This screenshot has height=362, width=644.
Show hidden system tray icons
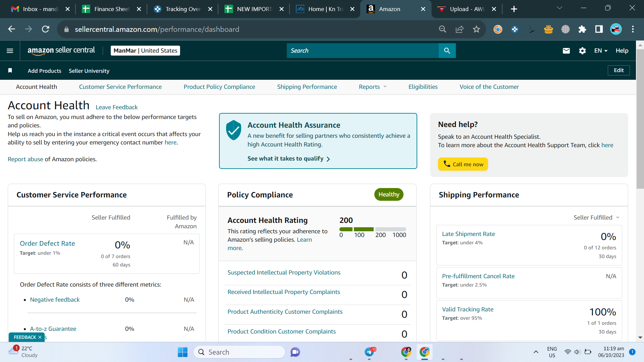(536, 352)
